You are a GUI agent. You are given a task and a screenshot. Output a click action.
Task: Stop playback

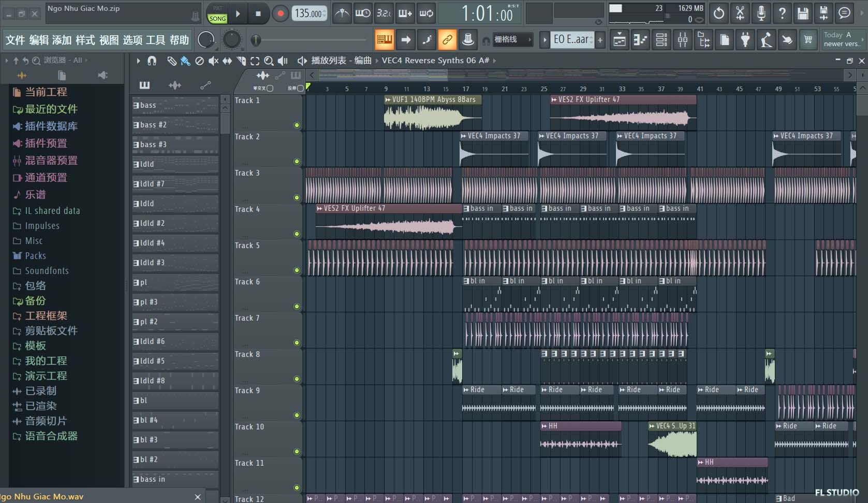tap(258, 14)
